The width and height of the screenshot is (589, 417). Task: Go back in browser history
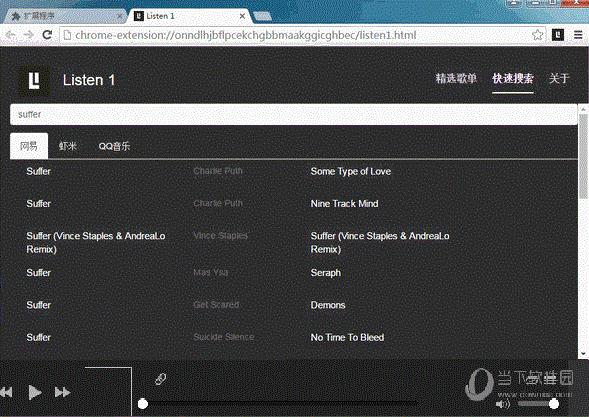pos(10,35)
